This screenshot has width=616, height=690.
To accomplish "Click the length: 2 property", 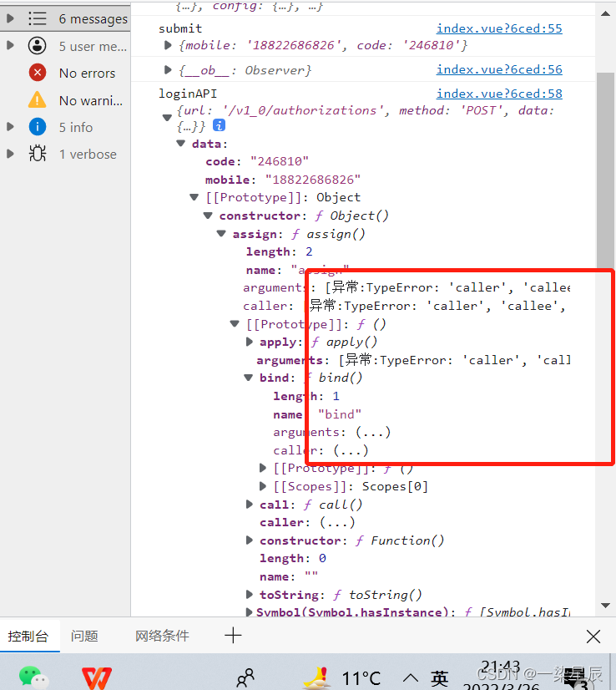I will point(279,251).
